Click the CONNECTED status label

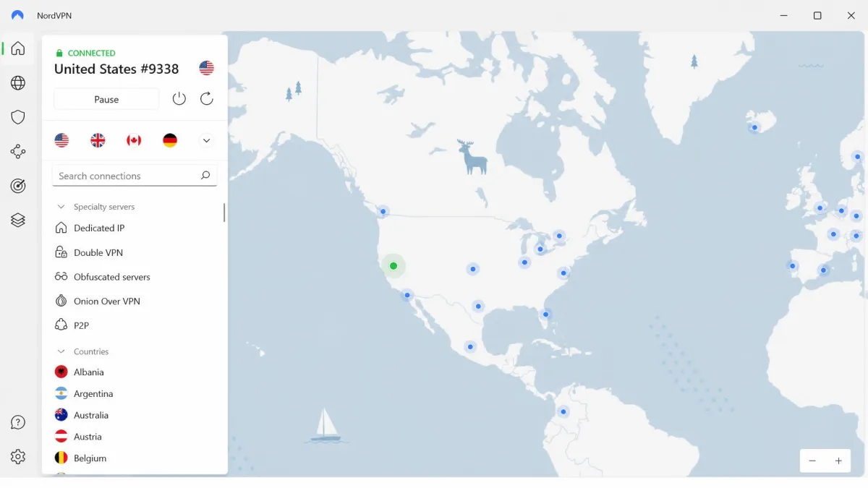pyautogui.click(x=91, y=53)
